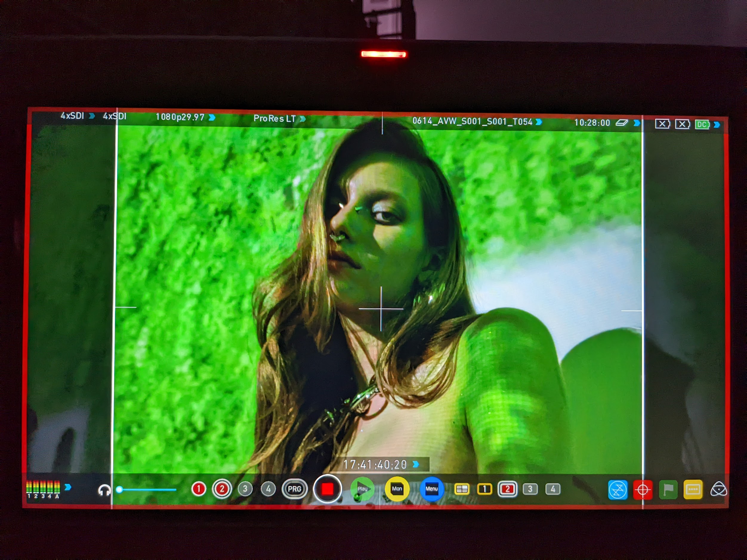Open the green flag tagging tool

(x=668, y=489)
